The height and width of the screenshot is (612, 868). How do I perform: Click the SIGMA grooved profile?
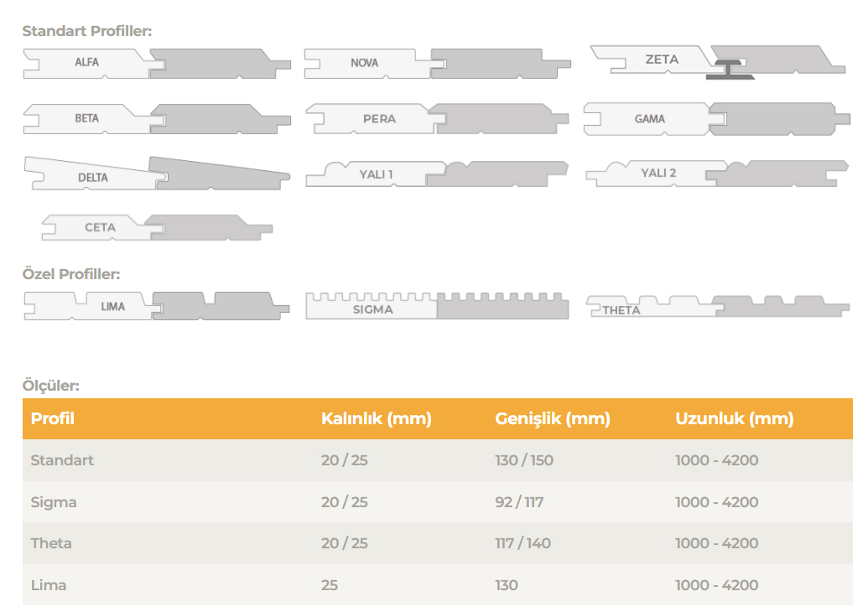[437, 306]
